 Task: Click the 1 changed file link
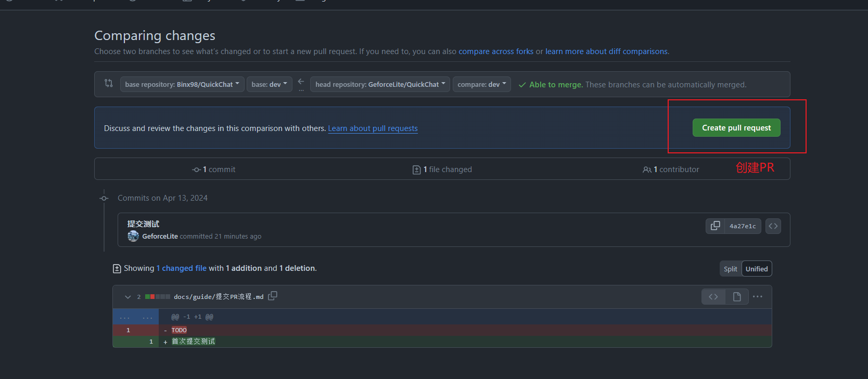coord(182,268)
